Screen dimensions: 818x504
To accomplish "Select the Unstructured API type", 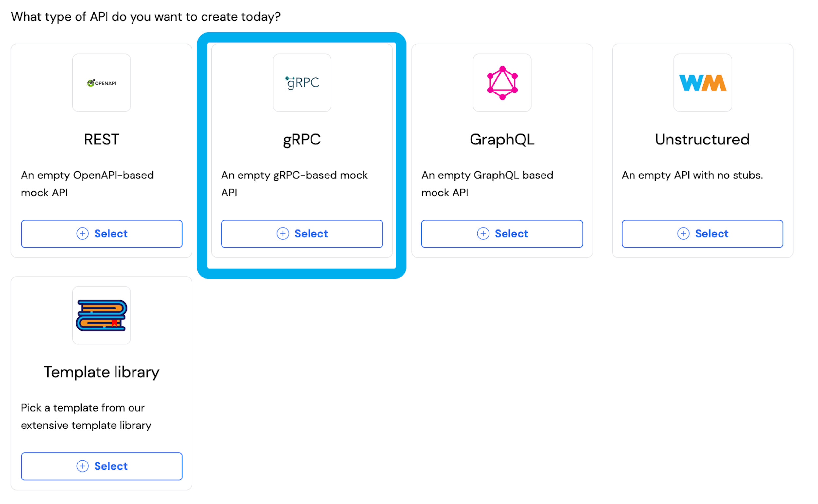I will click(702, 234).
